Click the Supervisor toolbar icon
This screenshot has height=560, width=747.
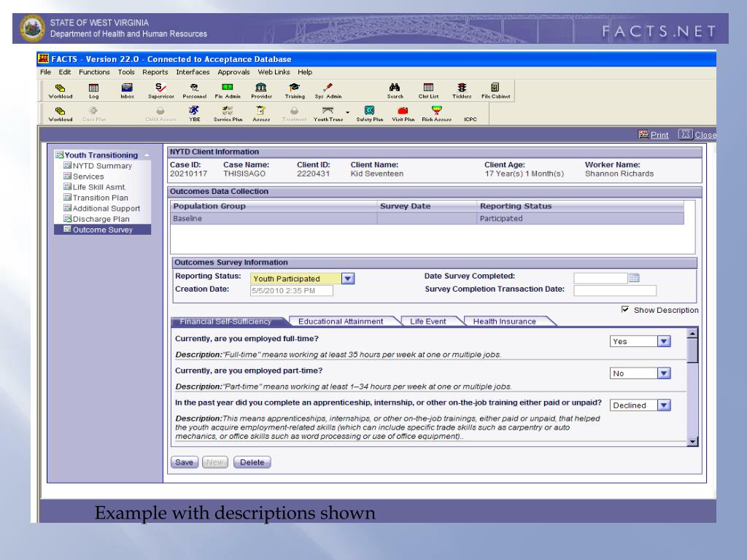[161, 90]
